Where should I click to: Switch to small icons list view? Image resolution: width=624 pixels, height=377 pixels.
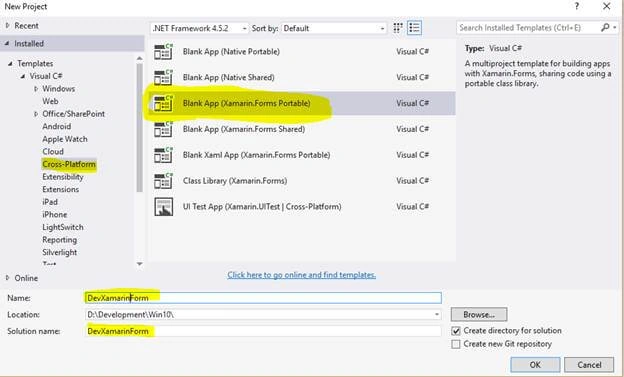click(414, 28)
